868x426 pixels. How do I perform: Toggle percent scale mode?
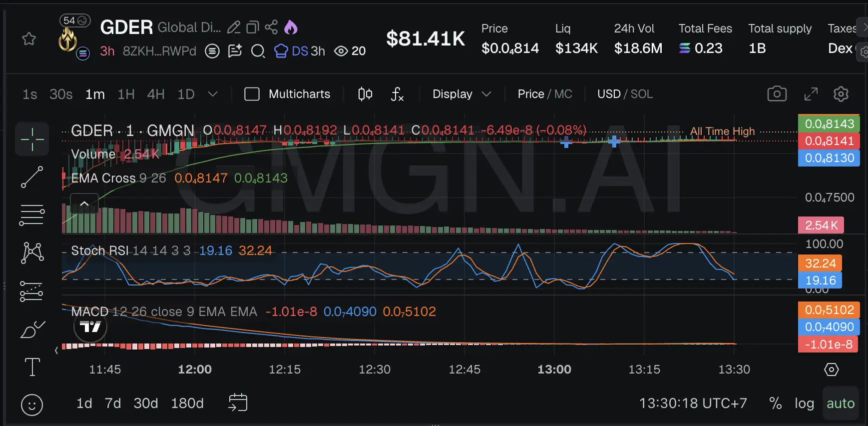776,403
